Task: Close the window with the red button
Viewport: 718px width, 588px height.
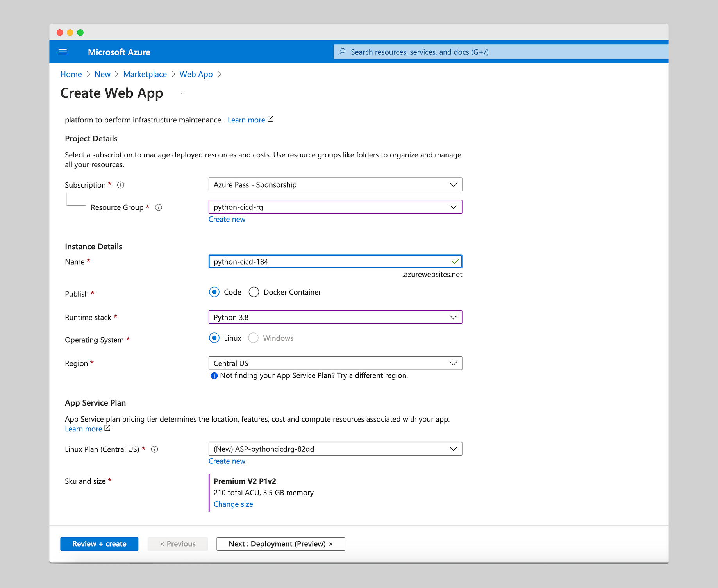Action: 60,32
